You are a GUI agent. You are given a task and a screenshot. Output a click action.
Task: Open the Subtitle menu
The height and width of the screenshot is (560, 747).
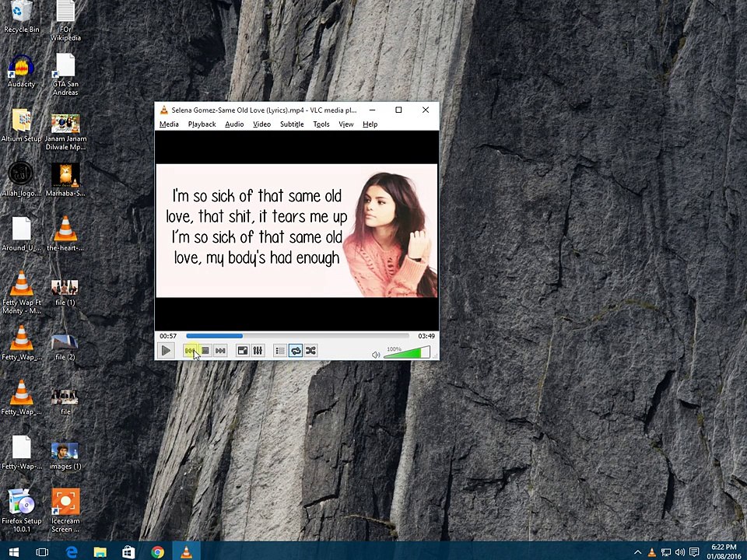coord(292,124)
